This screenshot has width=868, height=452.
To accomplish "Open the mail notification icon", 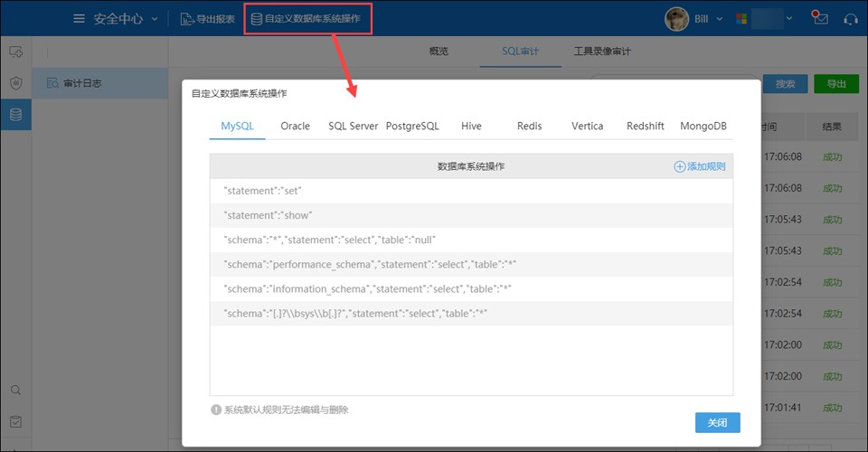I will pos(820,18).
